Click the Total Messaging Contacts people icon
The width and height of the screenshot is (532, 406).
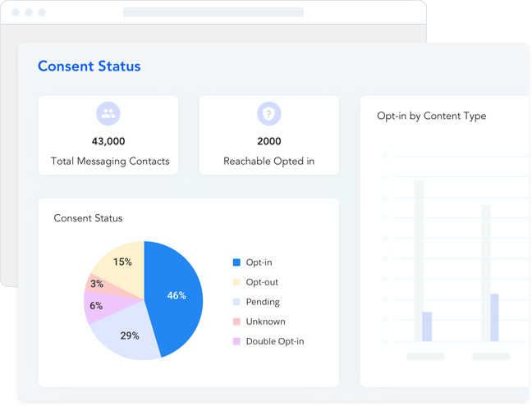tap(108, 113)
